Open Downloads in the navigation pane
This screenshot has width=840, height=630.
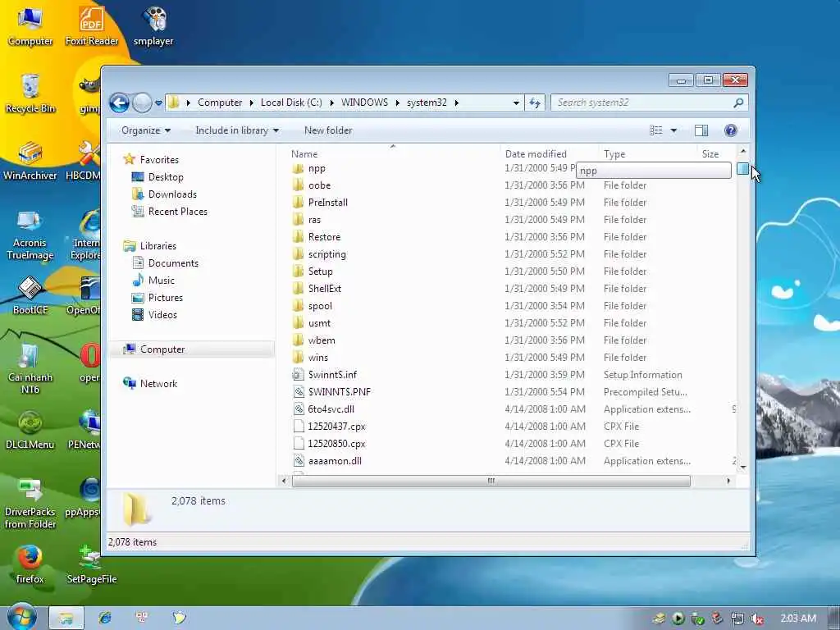tap(172, 194)
